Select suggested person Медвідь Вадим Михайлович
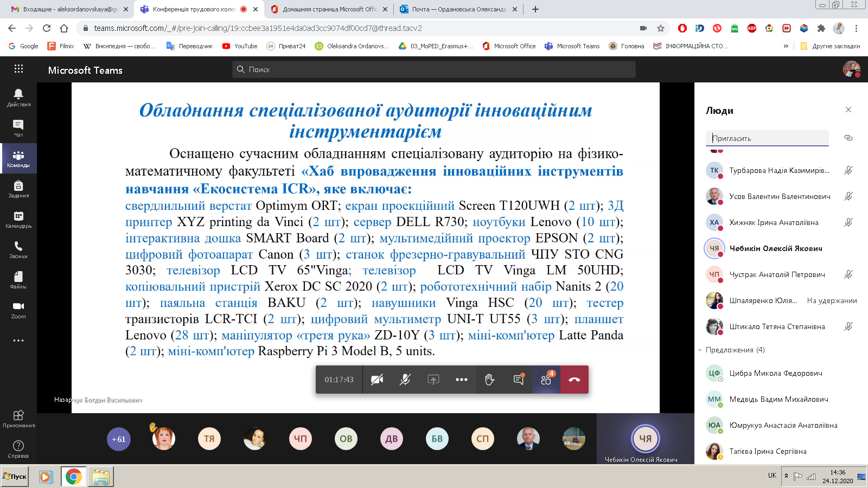 pos(781,399)
